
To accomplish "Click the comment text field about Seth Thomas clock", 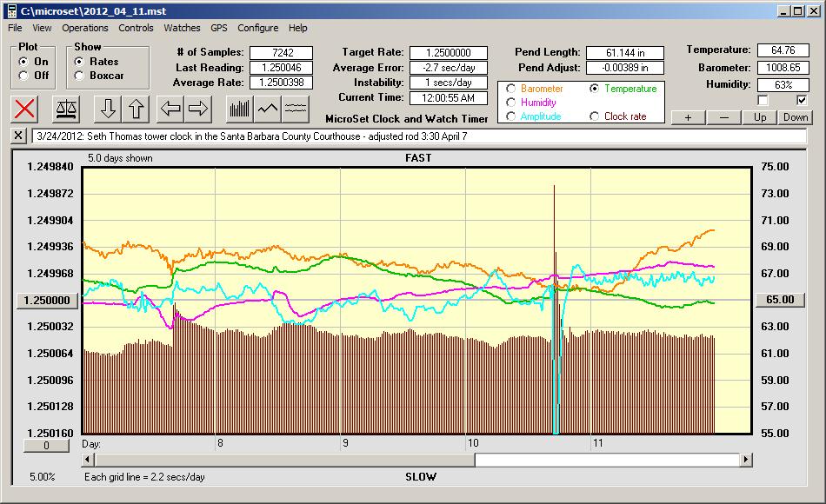I will point(419,136).
